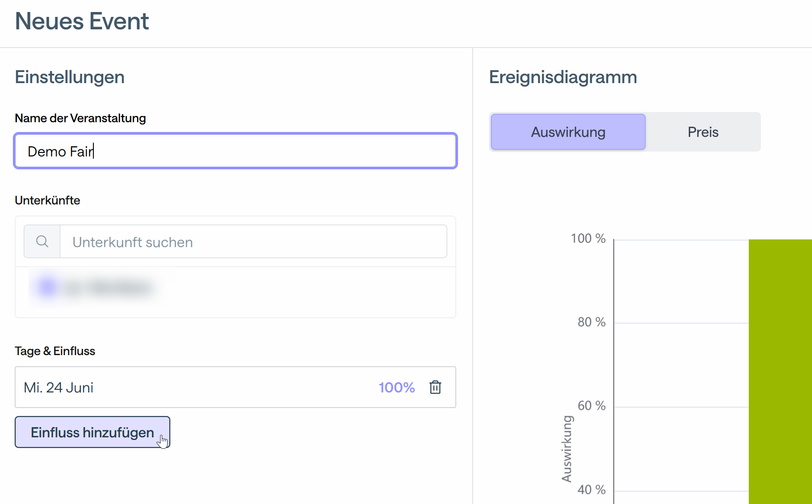Click the Einstellungen section heading
The height and width of the screenshot is (504, 812).
[70, 77]
